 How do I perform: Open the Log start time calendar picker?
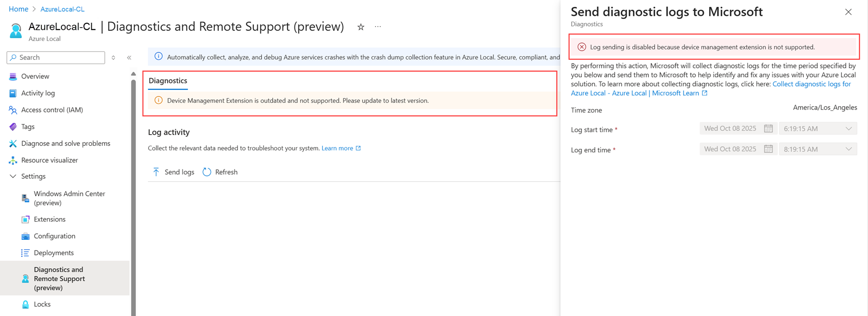[x=768, y=129]
